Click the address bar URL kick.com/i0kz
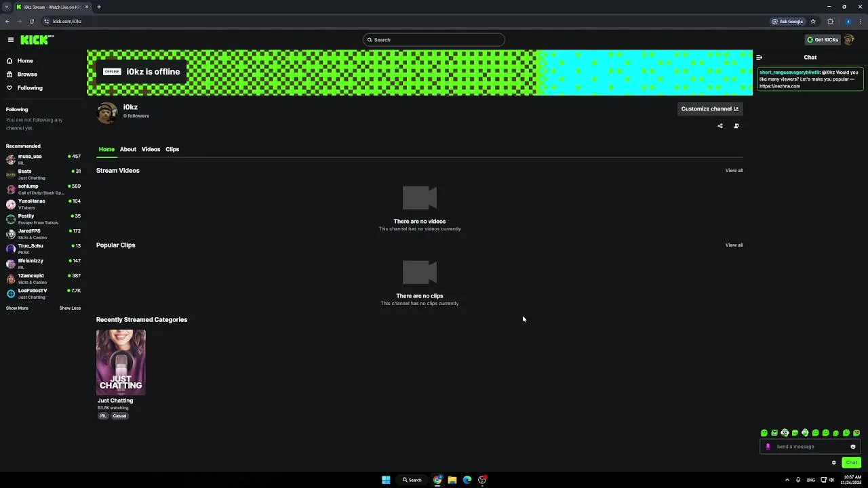Screen dimensions: 868x488 (67, 21)
